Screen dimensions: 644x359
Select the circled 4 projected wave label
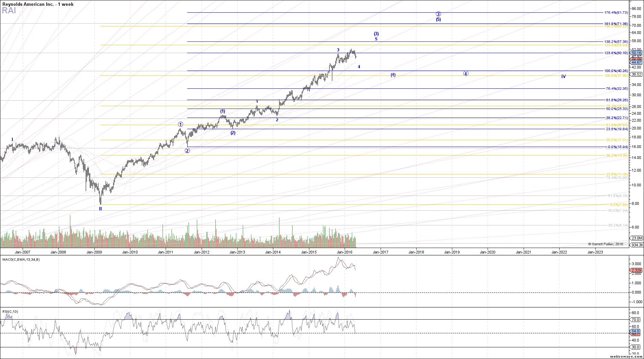(x=466, y=74)
